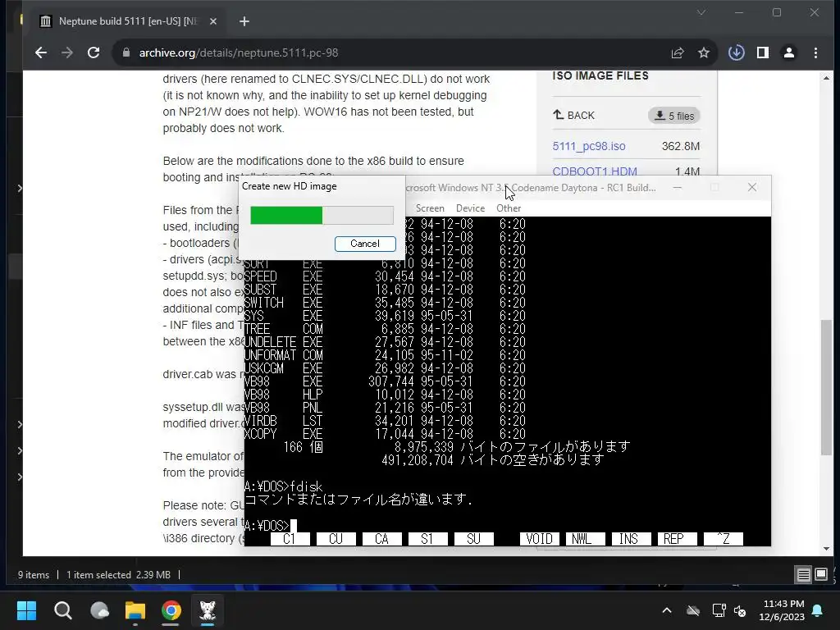Click the REP function key label
This screenshot has height=630, width=840.
pos(677,539)
